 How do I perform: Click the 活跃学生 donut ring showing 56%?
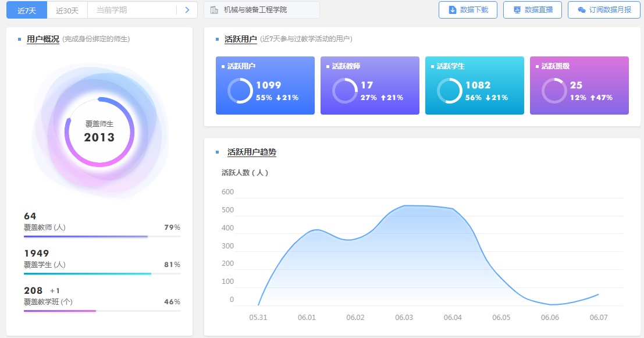449,91
